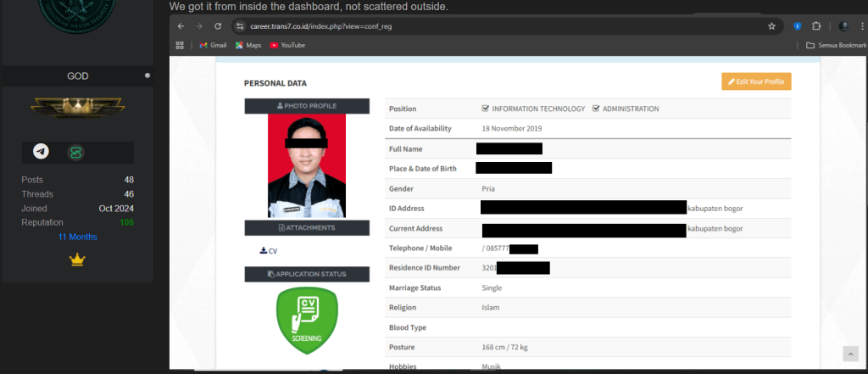868x374 pixels.
Task: Open the browser extensions puzzle icon
Action: pos(816,26)
